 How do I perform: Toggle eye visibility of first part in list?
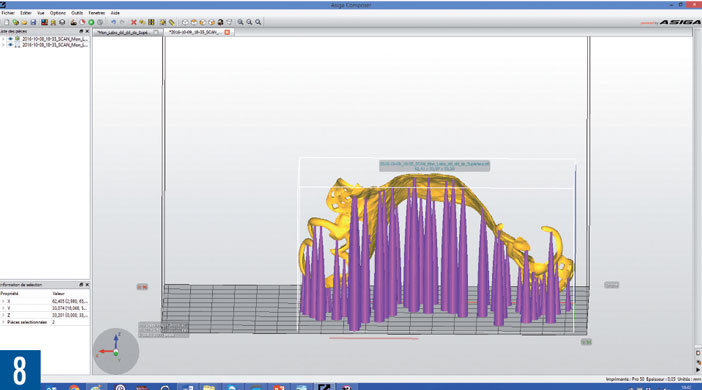pos(11,39)
